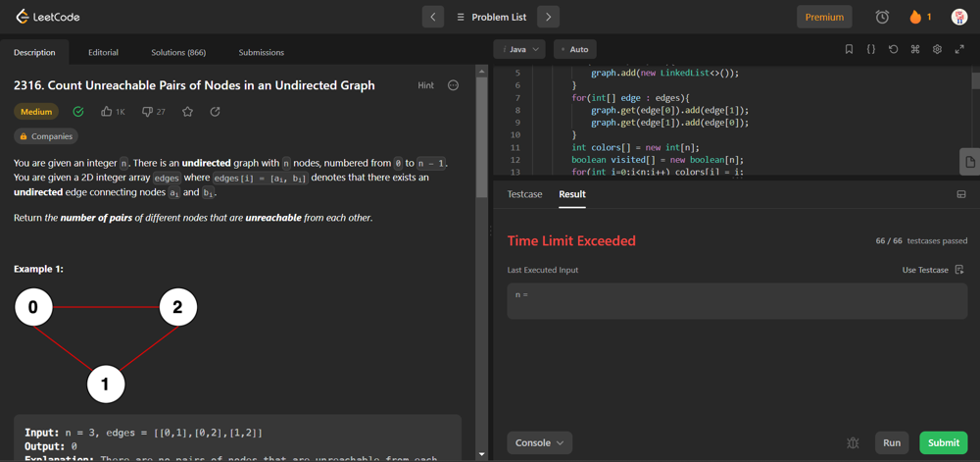Switch to the Editorial tab
This screenshot has width=980, height=462.
[x=103, y=52]
